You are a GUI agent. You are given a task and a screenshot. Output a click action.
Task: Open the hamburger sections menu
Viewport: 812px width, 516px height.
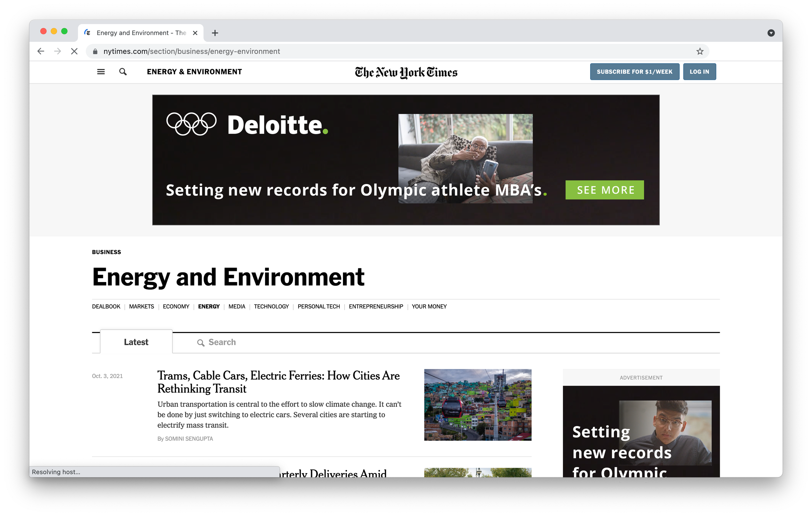pyautogui.click(x=101, y=72)
